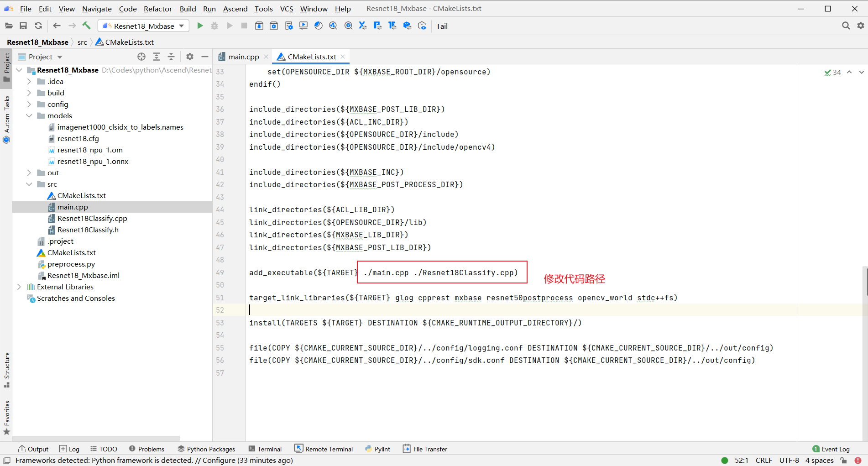The width and height of the screenshot is (868, 466).
Task: Click the monitor-play Ascend toolbar icon
Action: (x=303, y=26)
